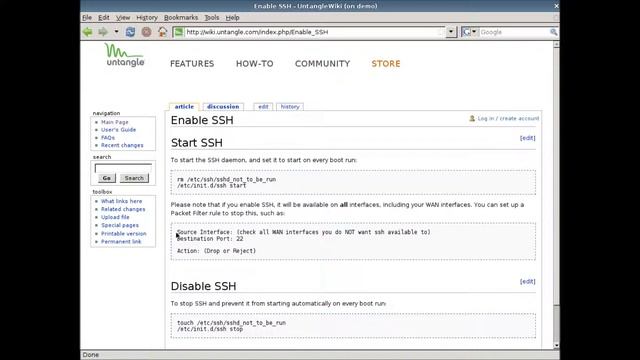
Task: Click the Stop loading icon
Action: click(146, 32)
